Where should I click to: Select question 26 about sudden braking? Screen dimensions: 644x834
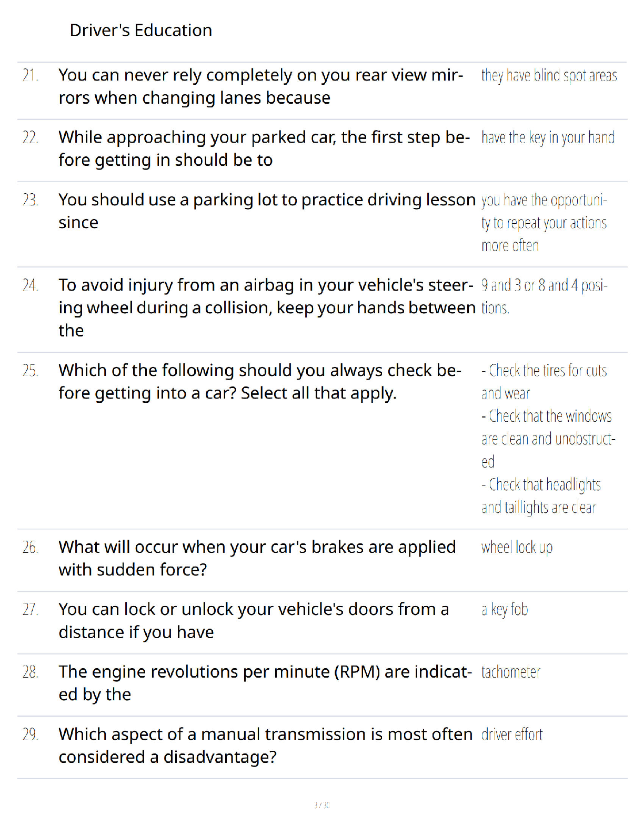257,558
